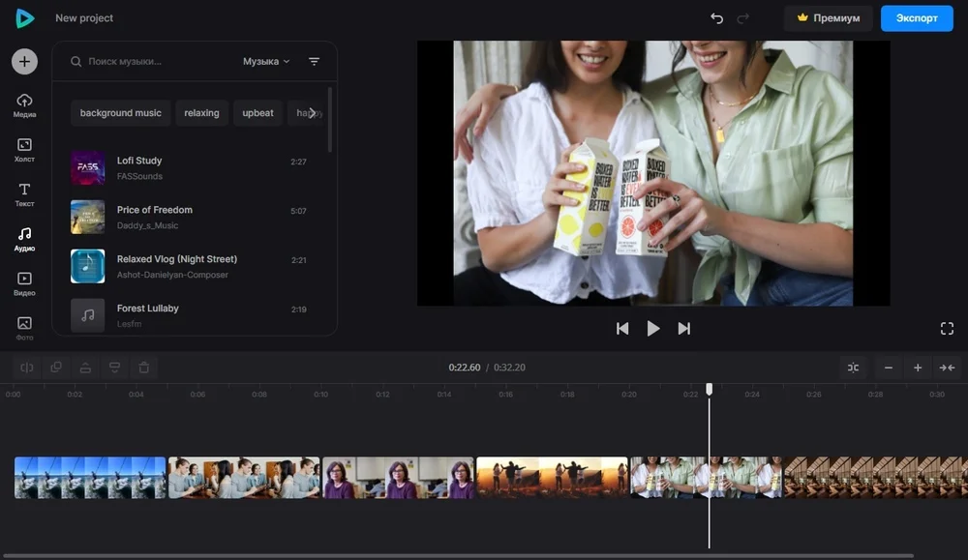Open the Холст canvas panel
968x560 pixels.
pos(25,150)
